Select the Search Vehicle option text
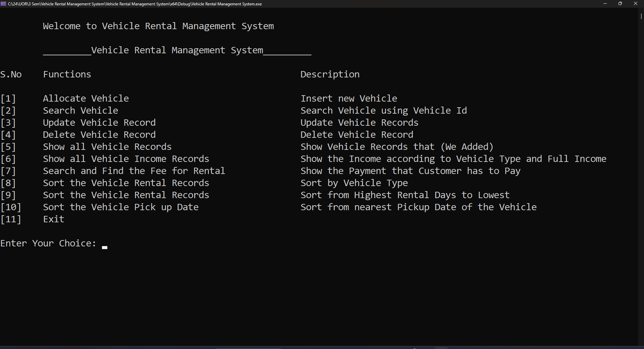The width and height of the screenshot is (644, 349). (x=80, y=110)
